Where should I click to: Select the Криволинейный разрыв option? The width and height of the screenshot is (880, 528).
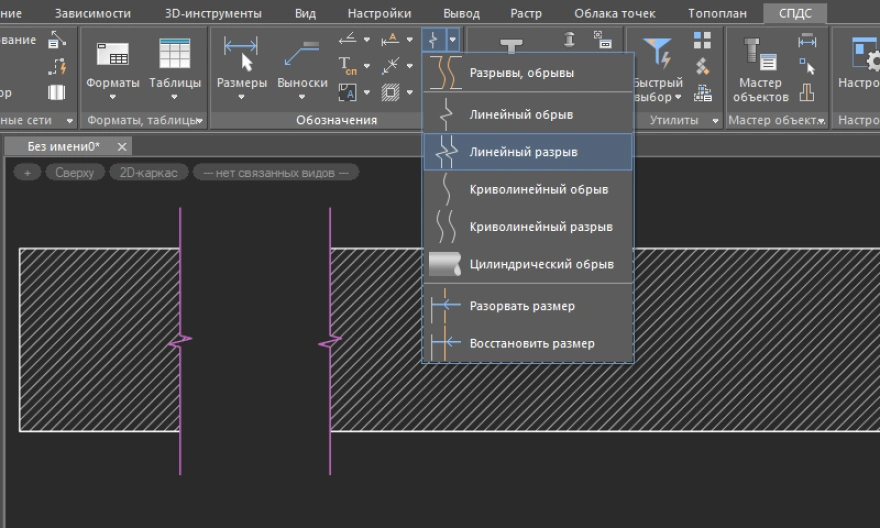tap(540, 227)
